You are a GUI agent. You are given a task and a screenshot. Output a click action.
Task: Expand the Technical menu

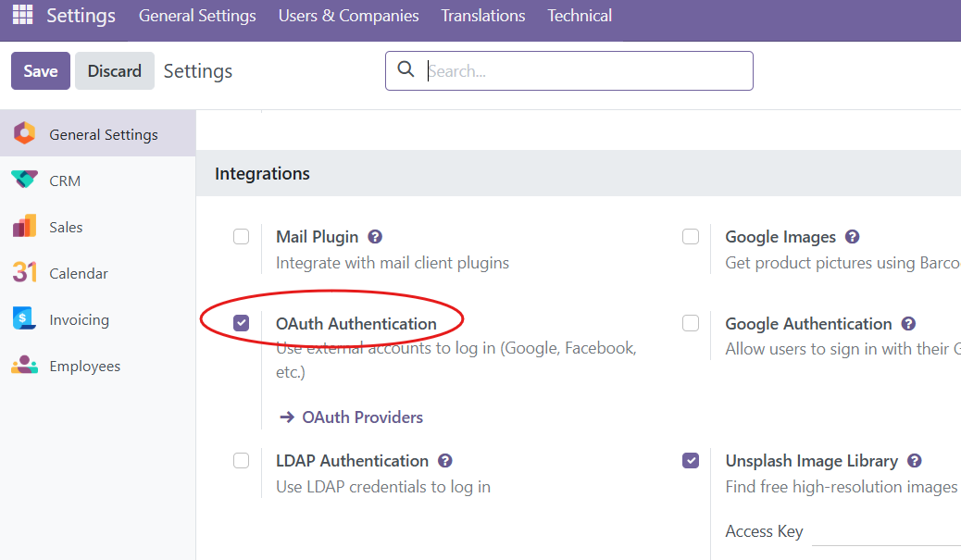tap(580, 16)
